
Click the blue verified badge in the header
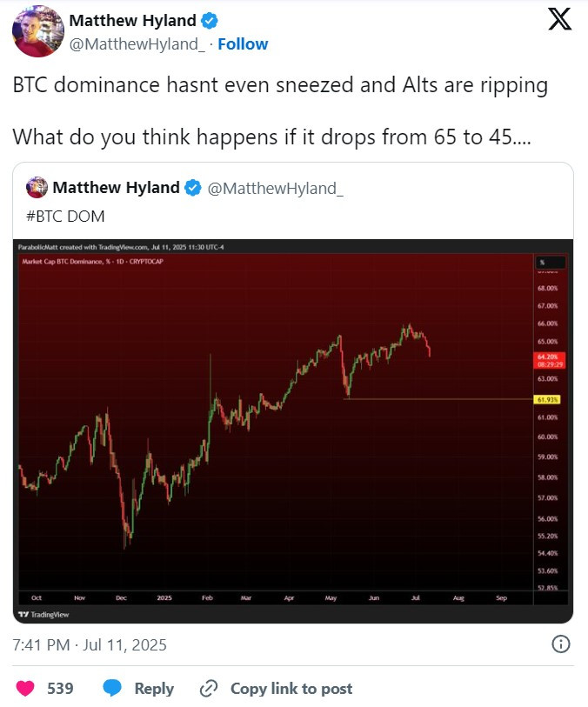(209, 20)
